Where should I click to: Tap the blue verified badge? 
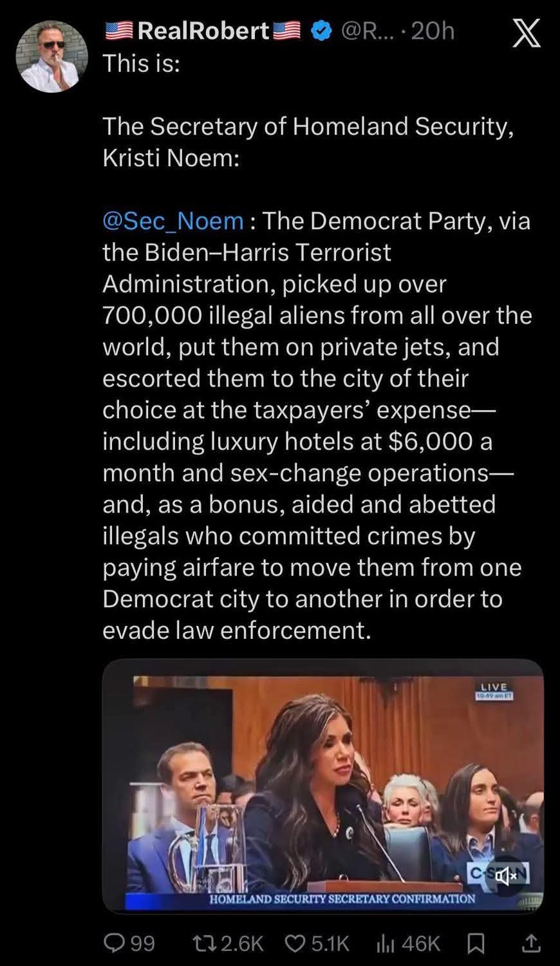point(321,30)
